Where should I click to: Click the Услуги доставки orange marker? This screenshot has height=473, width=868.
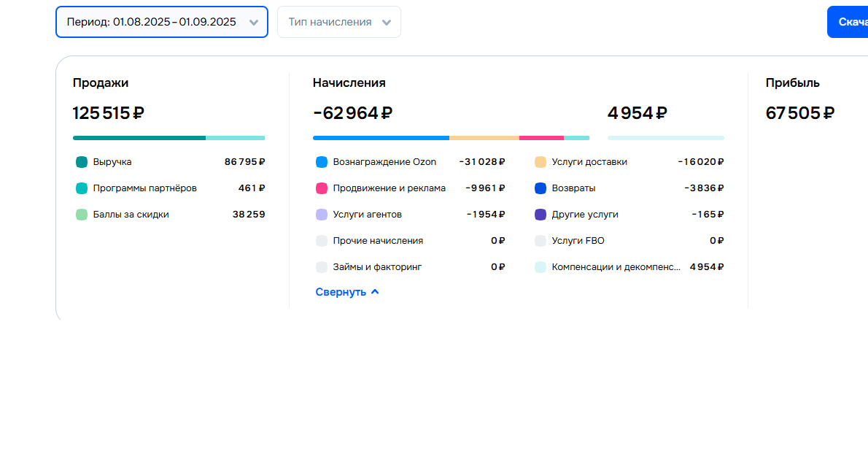(540, 162)
